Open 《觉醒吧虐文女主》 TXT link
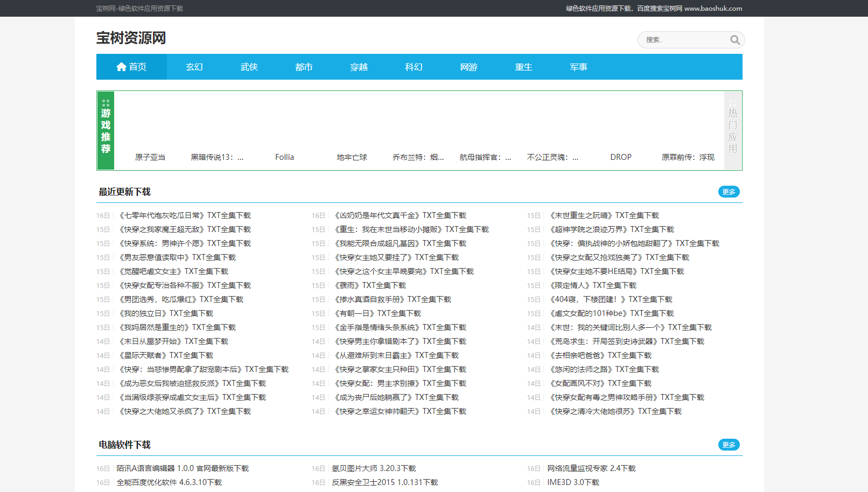The image size is (868, 492). click(x=172, y=271)
